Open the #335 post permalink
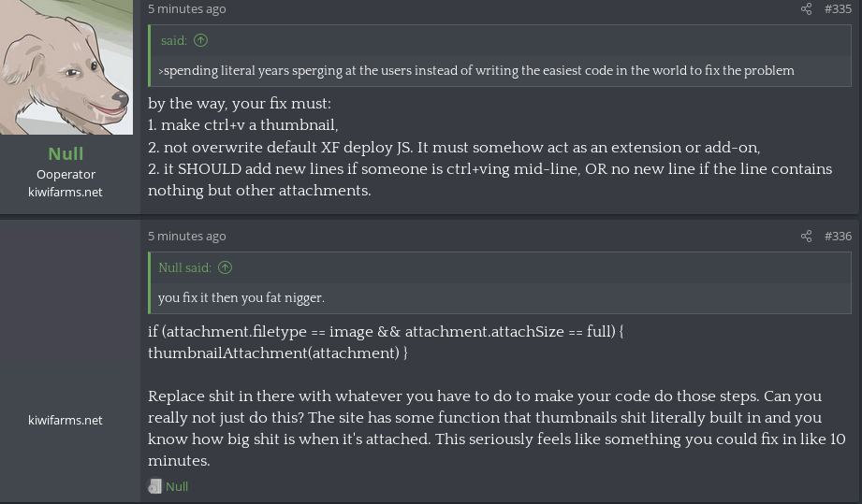862x504 pixels. pos(838,8)
